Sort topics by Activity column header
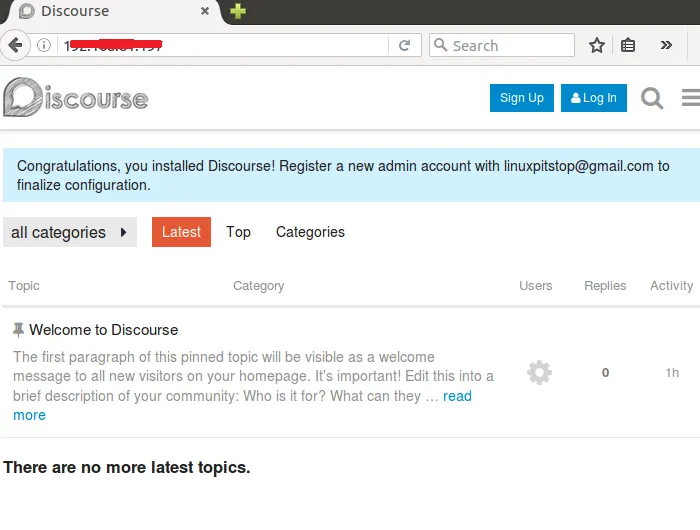 671,286
